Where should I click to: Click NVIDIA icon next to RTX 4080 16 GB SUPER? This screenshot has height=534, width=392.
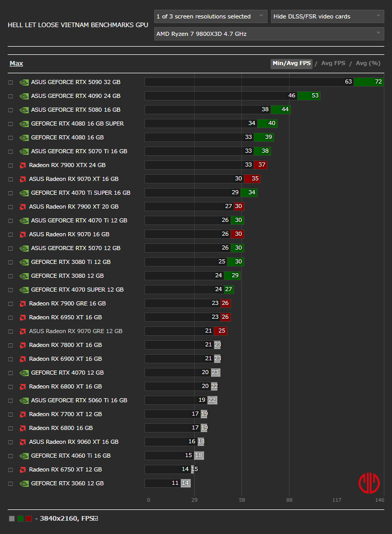click(x=24, y=124)
